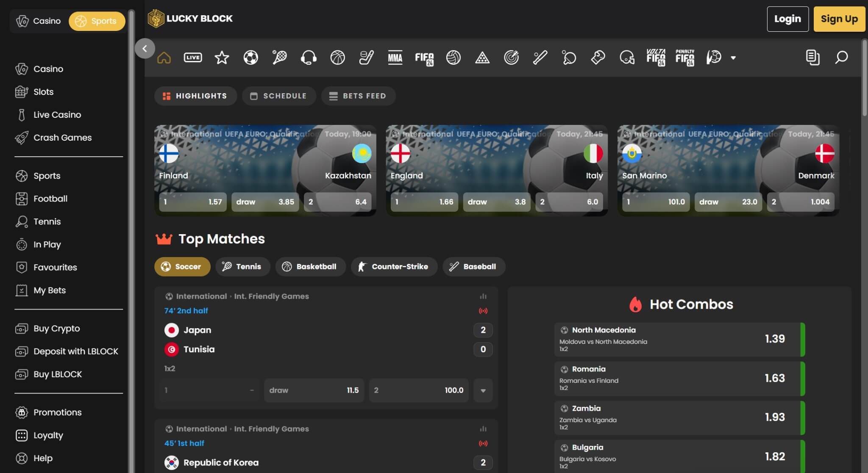This screenshot has width=868, height=473.
Task: Select the MMA sport icon
Action: pos(395,58)
